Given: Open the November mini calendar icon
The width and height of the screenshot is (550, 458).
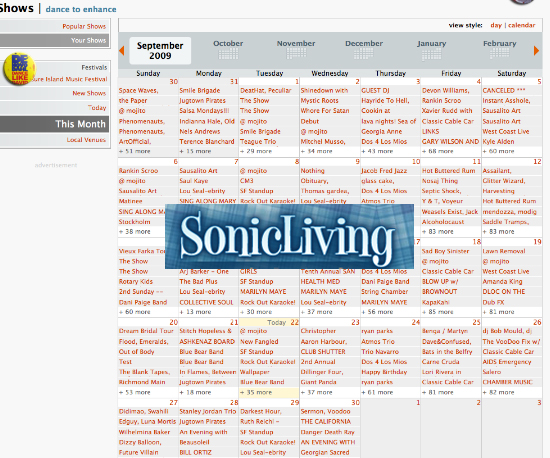Looking at the screenshot, I should (296, 54).
